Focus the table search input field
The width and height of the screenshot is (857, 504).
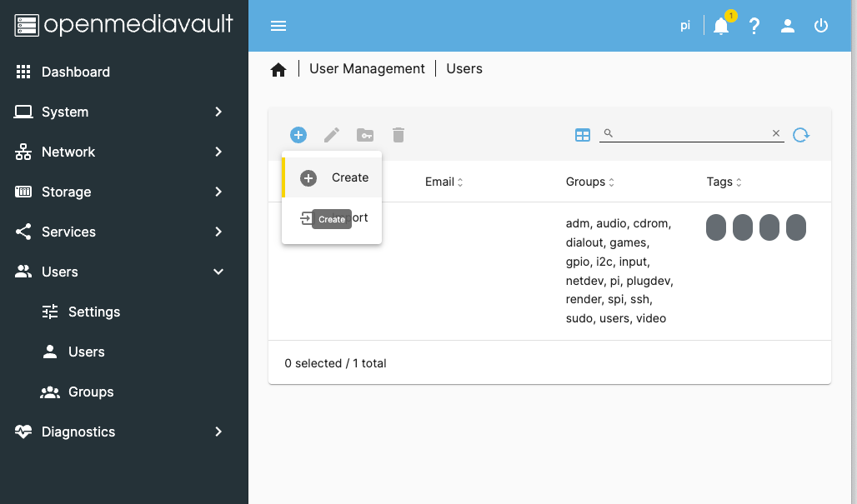pos(691,133)
